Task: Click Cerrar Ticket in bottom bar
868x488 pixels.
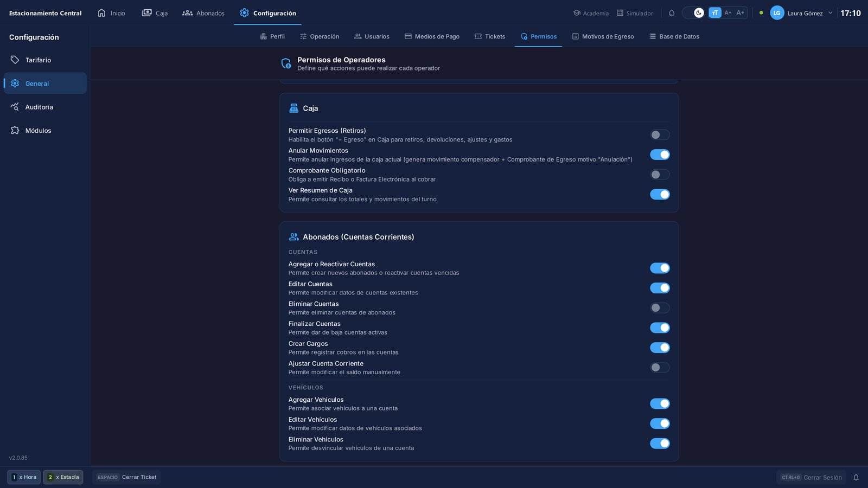Action: coord(126,477)
